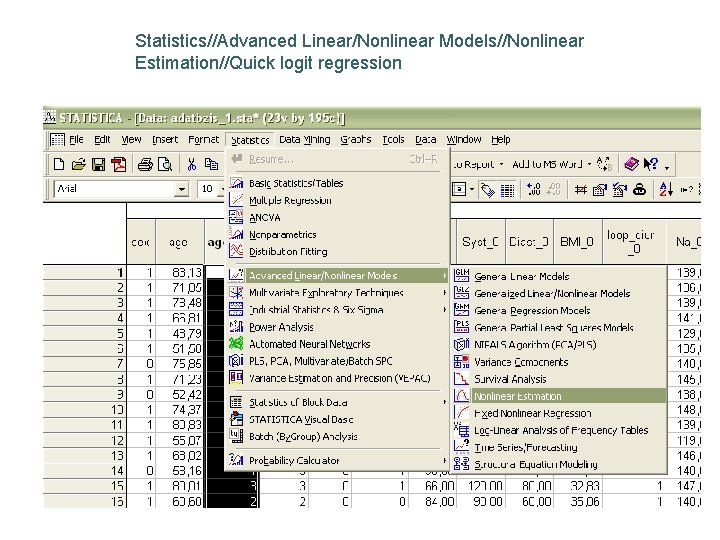Select Log-Linear Analysis of Frequency Tables
This screenshot has width=720, height=540.
(559, 430)
